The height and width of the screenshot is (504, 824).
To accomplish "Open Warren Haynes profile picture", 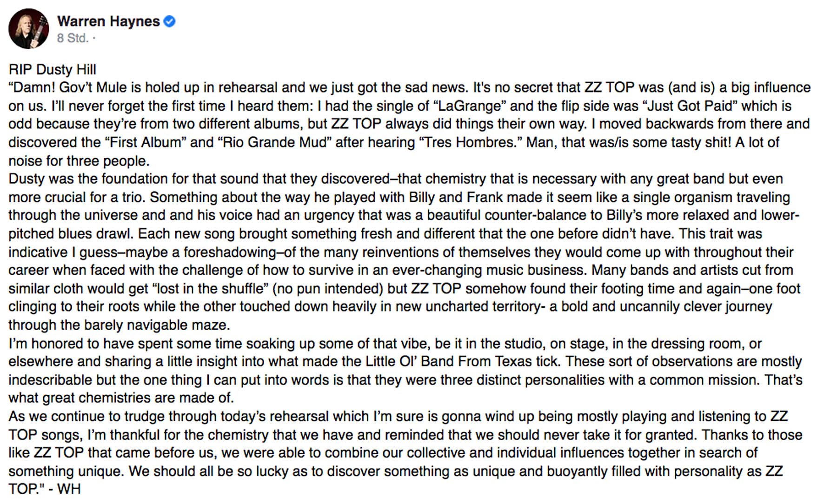I will tap(28, 29).
